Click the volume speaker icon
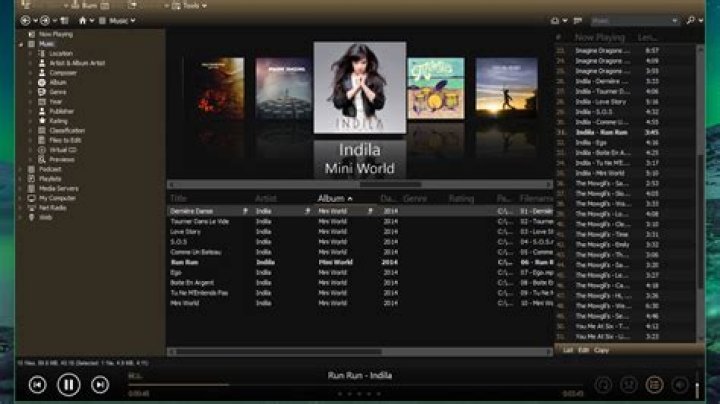 [681, 384]
